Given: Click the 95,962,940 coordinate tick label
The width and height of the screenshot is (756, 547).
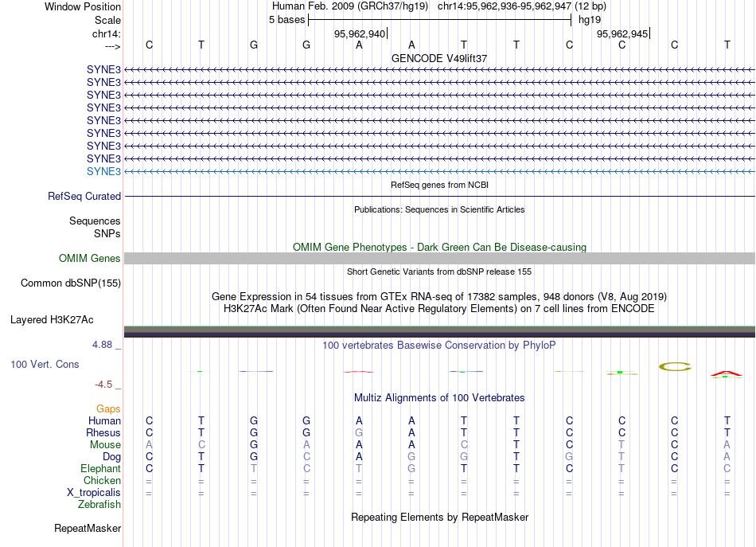Looking at the screenshot, I should [x=360, y=33].
